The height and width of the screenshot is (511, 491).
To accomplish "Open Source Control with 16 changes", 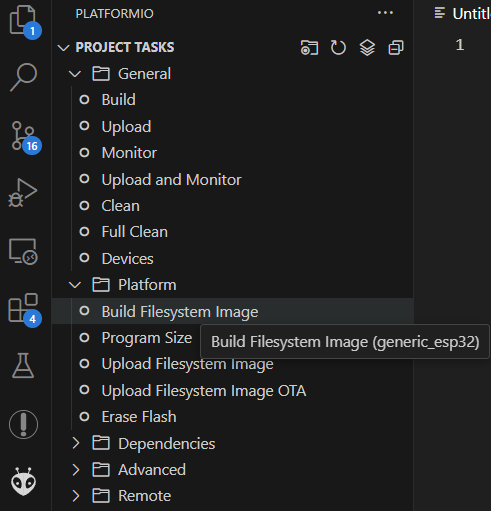I will coord(24,137).
